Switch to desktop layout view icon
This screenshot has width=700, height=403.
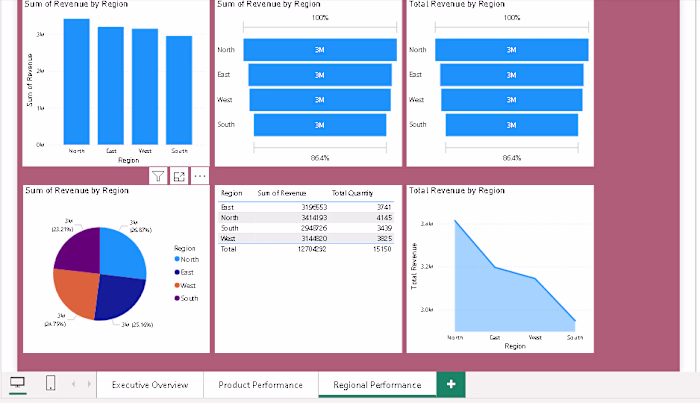point(17,382)
